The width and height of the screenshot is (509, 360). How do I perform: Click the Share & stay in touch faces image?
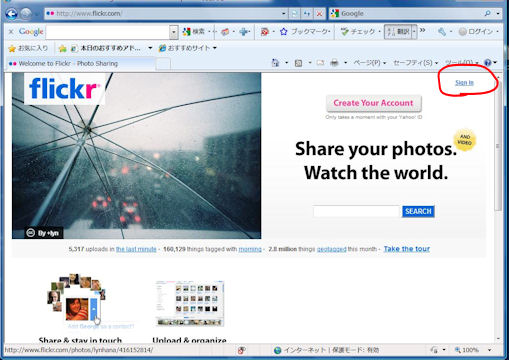click(77, 299)
